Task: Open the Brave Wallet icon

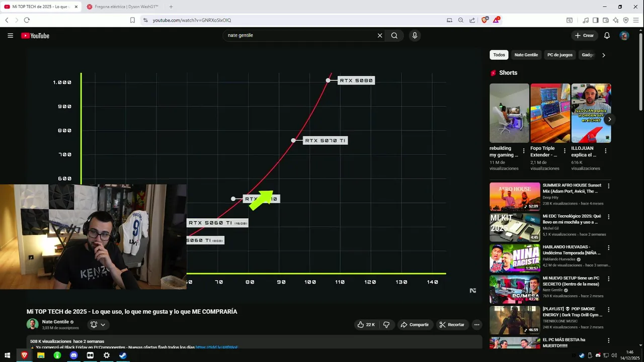Action: [606, 20]
